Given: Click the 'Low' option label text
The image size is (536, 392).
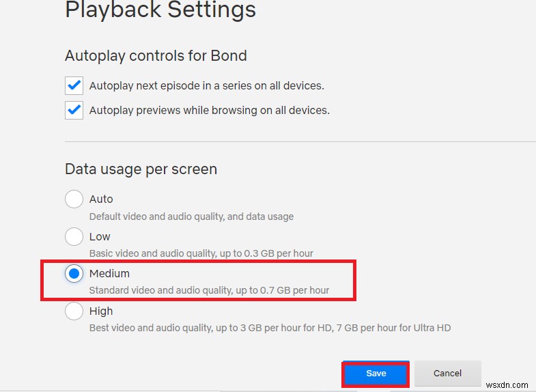Looking at the screenshot, I should point(100,236).
